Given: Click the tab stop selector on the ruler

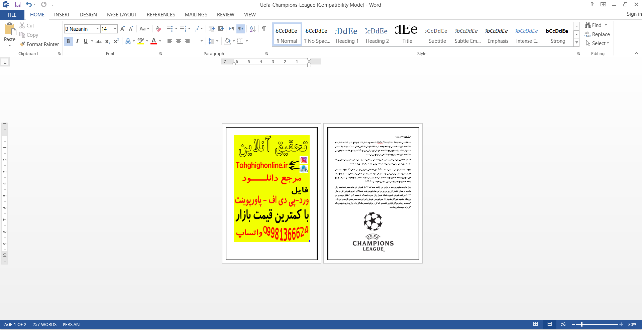Looking at the screenshot, I should coord(5,62).
